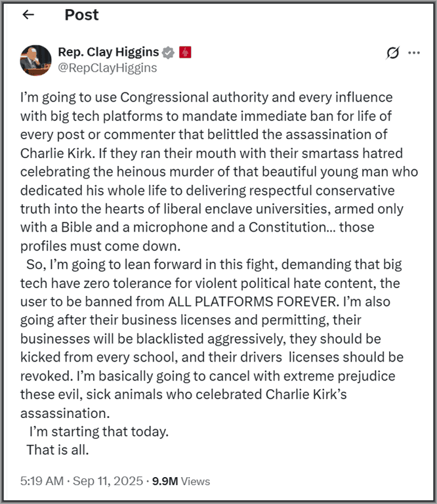Open the @RepClayHiggins handle link

[x=108, y=67]
